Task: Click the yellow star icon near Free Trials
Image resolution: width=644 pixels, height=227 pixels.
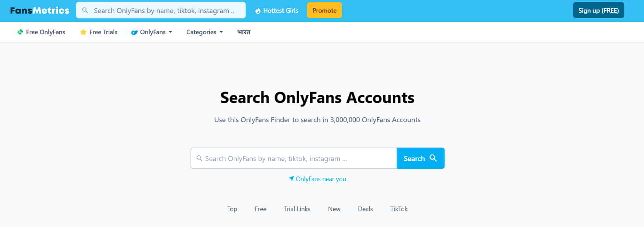Action: 83,32
